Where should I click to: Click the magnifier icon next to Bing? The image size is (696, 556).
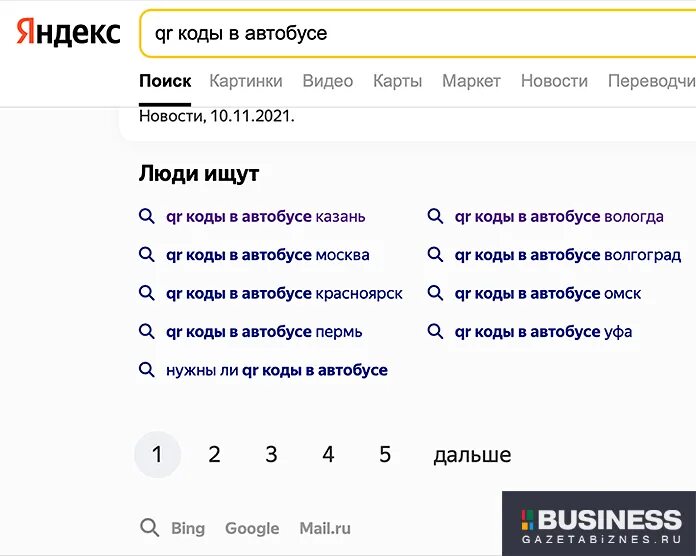pyautogui.click(x=149, y=528)
